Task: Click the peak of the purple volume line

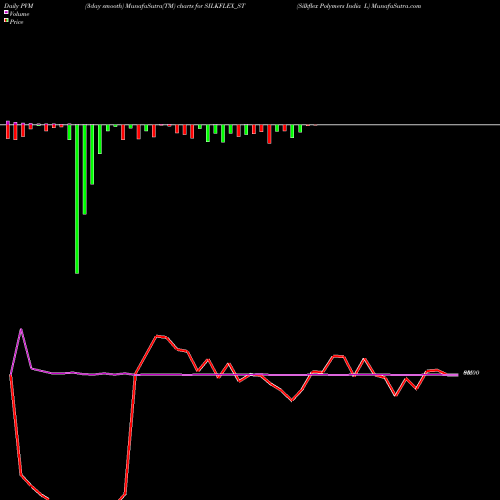Action: pyautogui.click(x=21, y=329)
